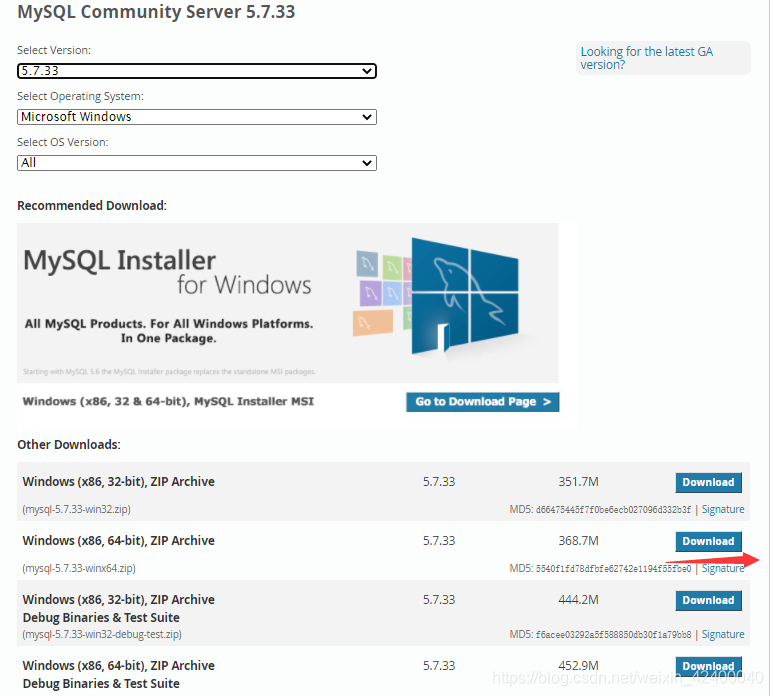Click the MD5 hash of win32-debug-test zip

[613, 635]
